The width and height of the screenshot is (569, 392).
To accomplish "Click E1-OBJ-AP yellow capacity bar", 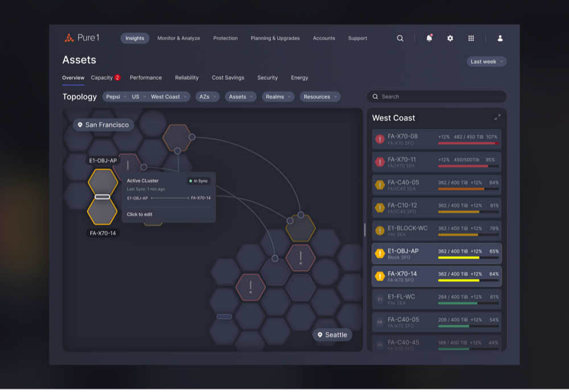I will [468, 258].
